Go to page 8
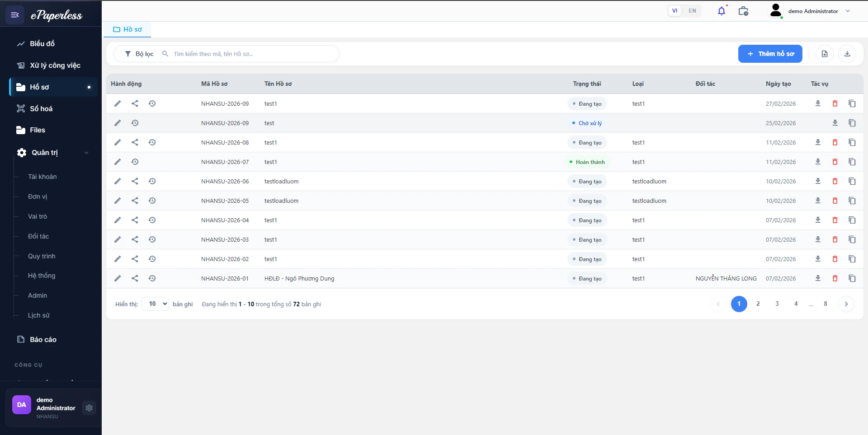This screenshot has height=435, width=868. click(826, 304)
